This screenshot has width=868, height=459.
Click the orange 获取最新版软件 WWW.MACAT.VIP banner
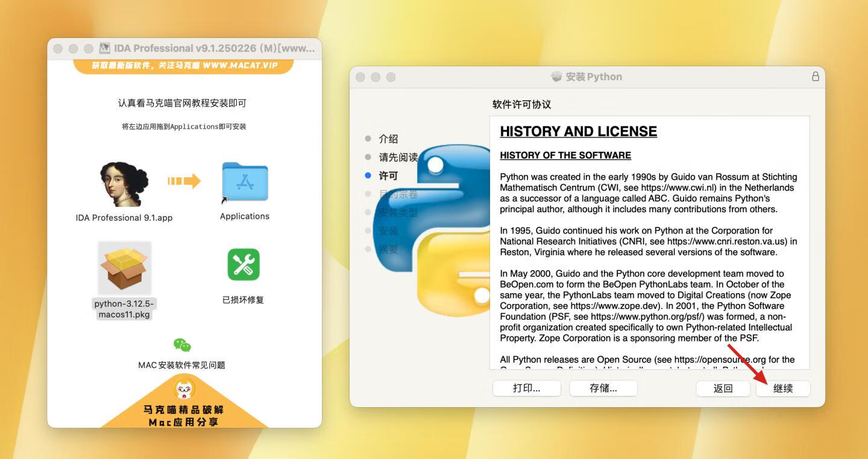183,65
